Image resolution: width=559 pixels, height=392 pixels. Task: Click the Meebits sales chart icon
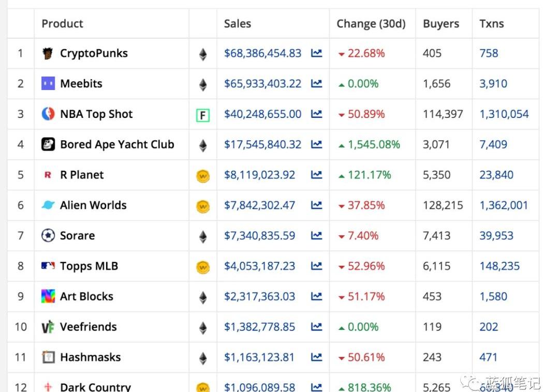316,84
